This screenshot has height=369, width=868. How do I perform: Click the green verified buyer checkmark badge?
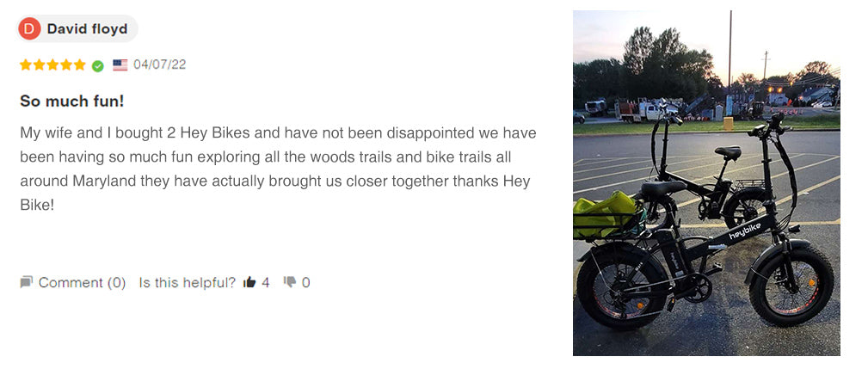click(x=97, y=66)
